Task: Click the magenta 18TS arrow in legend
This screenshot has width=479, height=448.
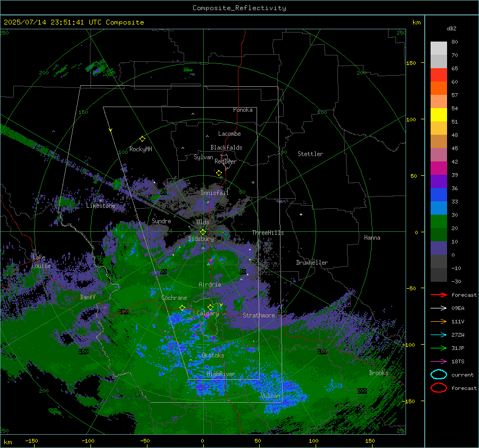Action: tap(439, 362)
